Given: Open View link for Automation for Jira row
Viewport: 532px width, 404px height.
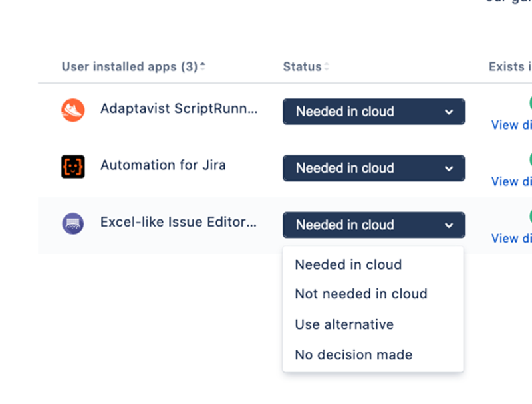Looking at the screenshot, I should tap(511, 181).
